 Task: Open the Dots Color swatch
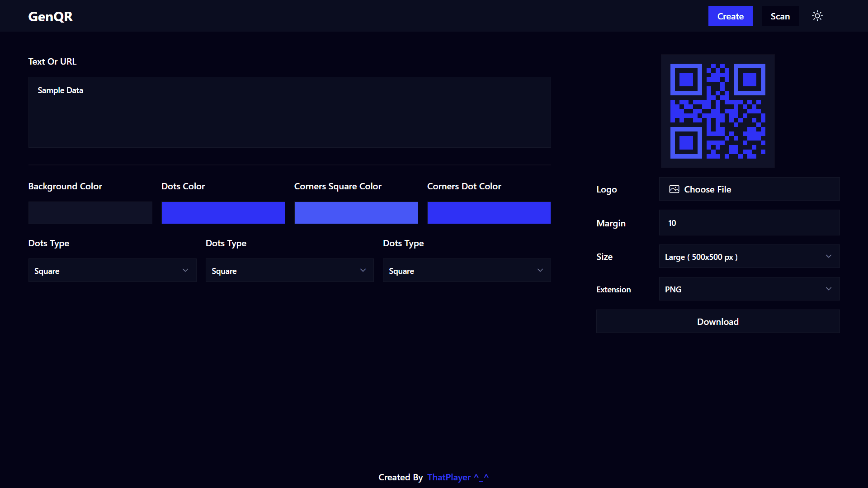[223, 213]
